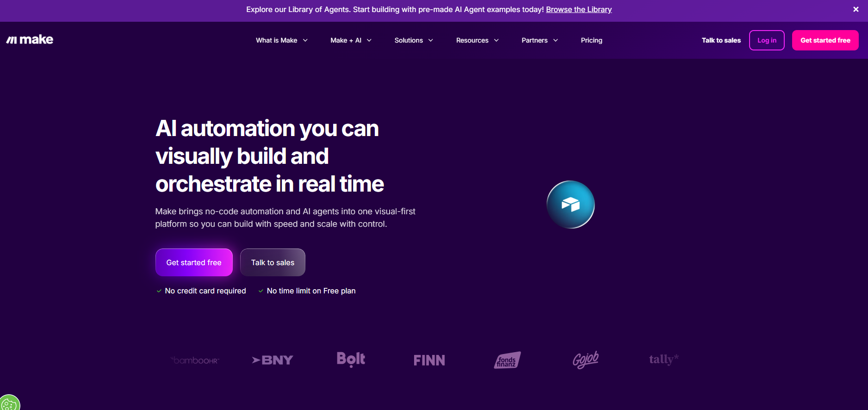
Task: Expand the Solutions chevron
Action: tap(431, 40)
